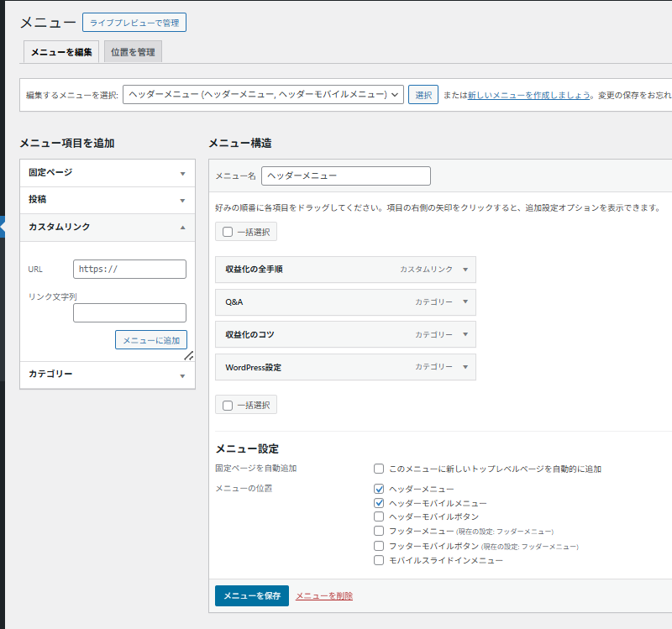Open the menu selection dropdown
The width and height of the screenshot is (672, 629).
pyautogui.click(x=263, y=95)
